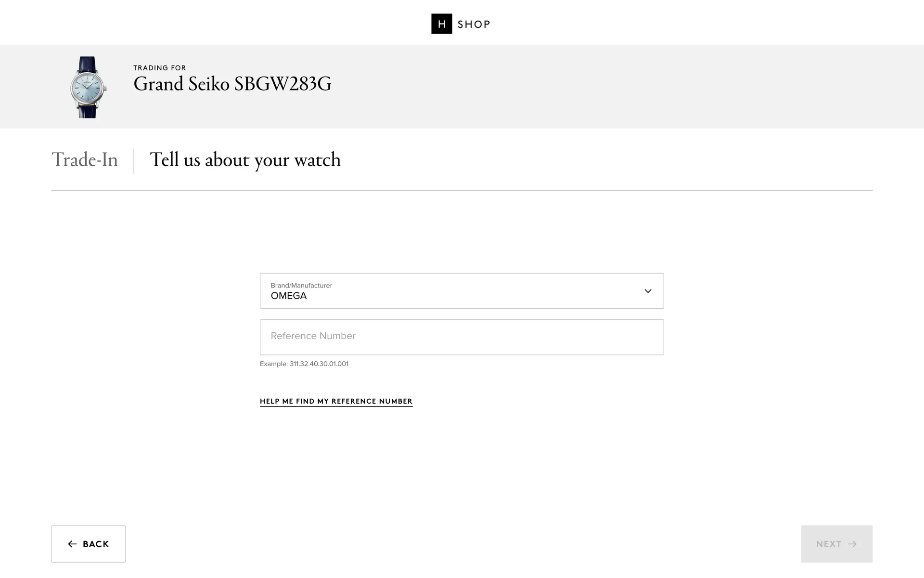The width and height of the screenshot is (924, 578).
Task: Select the Grand Seiko SBGW283G title
Action: tap(232, 84)
